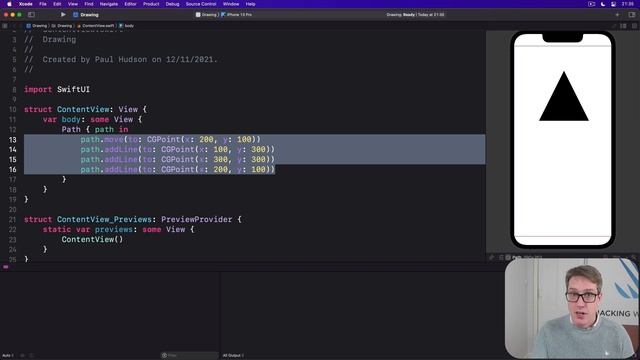Click the Drawing project breadcrumb in jump bar

click(37, 26)
